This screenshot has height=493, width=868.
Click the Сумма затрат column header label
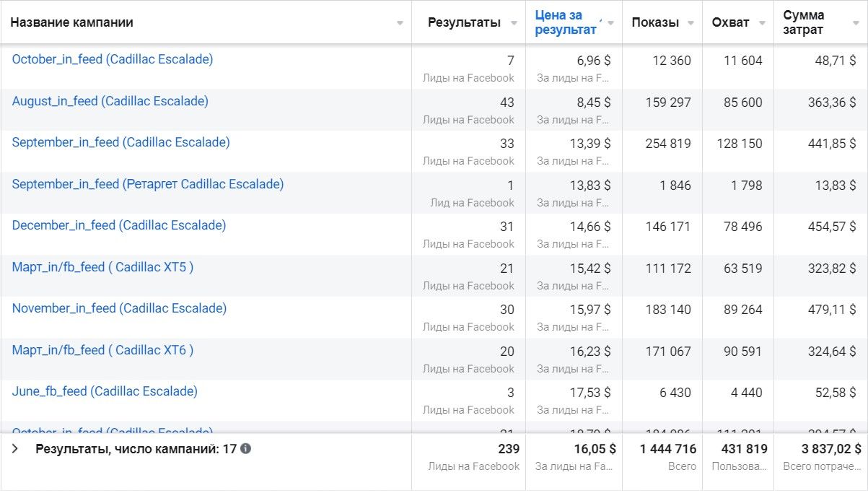point(803,22)
